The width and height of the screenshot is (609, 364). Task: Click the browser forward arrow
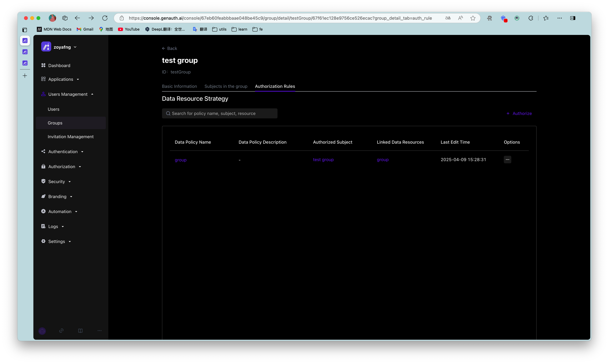tap(91, 18)
